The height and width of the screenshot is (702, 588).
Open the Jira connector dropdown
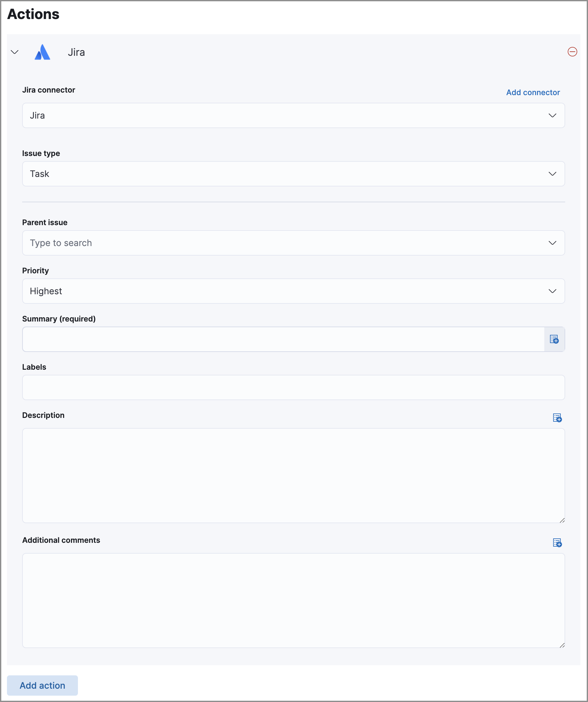coord(293,115)
